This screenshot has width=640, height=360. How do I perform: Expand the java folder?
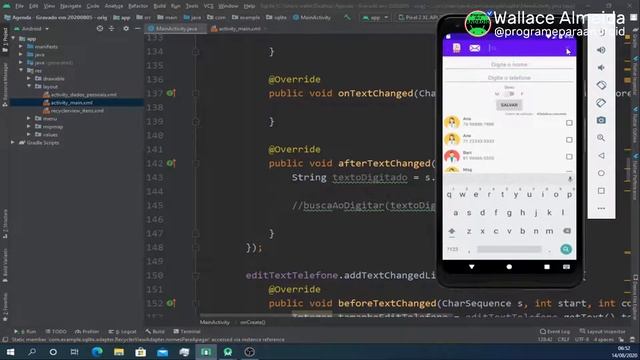(21, 54)
